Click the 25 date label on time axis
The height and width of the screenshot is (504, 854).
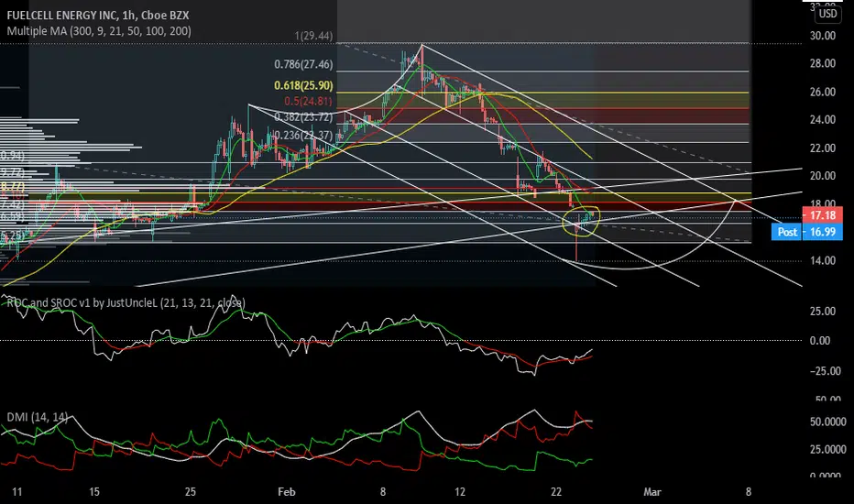point(190,492)
